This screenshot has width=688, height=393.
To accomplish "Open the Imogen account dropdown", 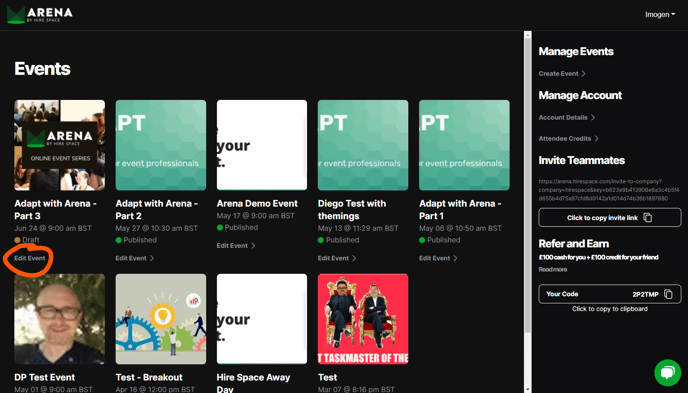I will [660, 15].
